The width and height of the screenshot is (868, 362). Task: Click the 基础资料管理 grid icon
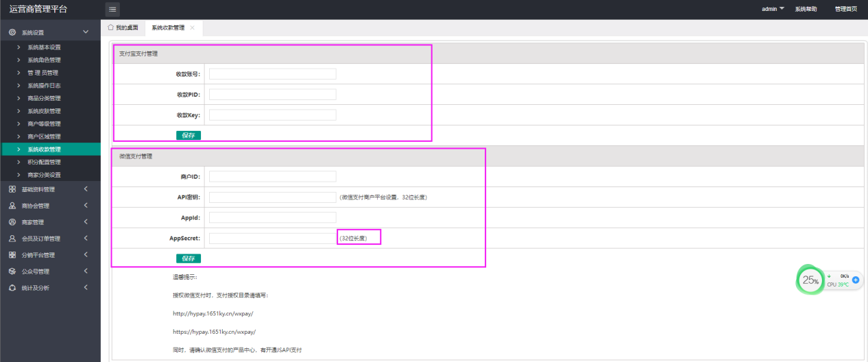pyautogui.click(x=12, y=189)
